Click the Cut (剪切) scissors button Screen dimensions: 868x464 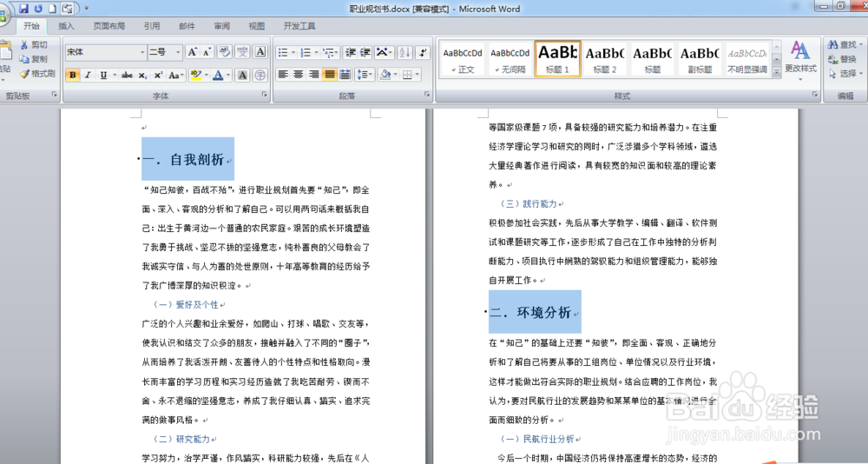[34, 45]
